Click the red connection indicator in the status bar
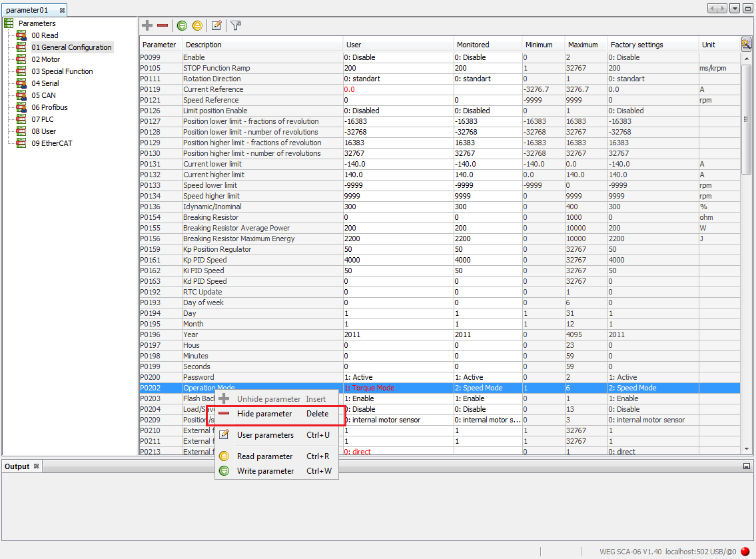This screenshot has width=756, height=559. pos(745,551)
